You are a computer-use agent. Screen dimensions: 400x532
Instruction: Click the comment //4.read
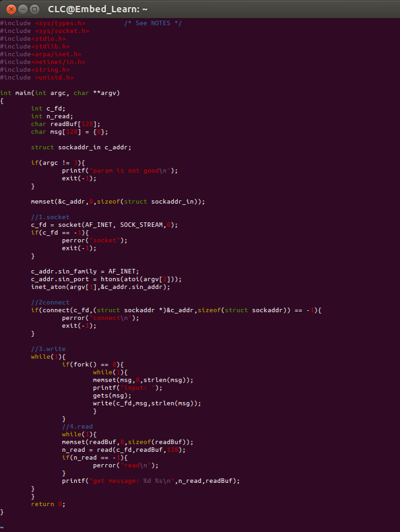pyautogui.click(x=78, y=427)
